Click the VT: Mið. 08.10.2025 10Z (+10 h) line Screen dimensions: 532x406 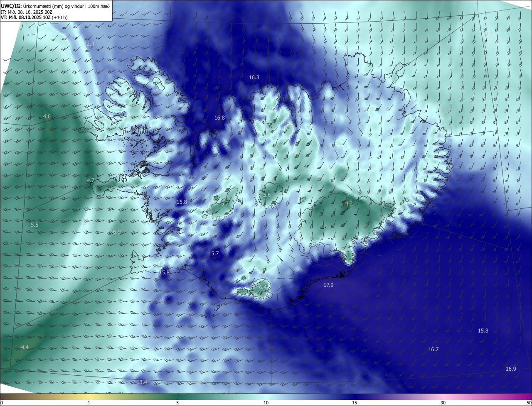click(x=35, y=18)
